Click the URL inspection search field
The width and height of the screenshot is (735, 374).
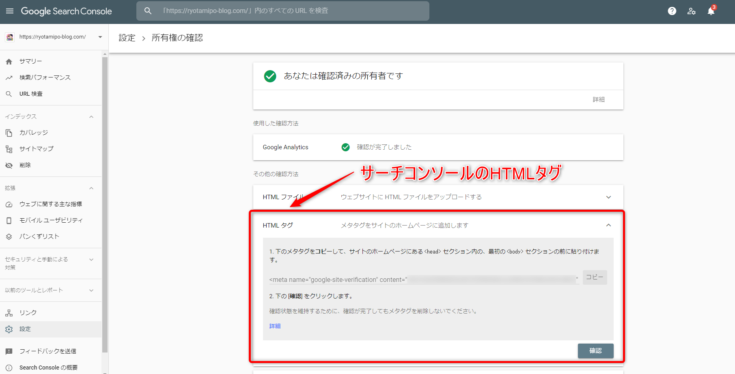(x=283, y=11)
